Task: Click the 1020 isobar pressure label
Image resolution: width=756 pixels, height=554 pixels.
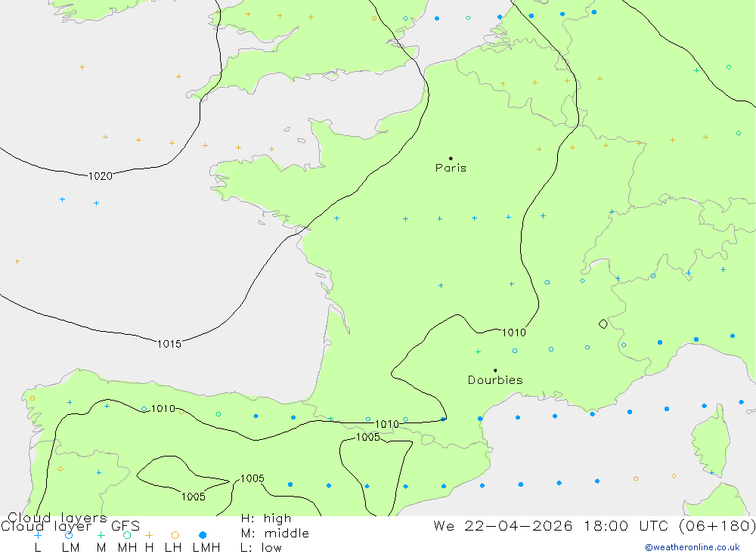Action: tap(101, 176)
